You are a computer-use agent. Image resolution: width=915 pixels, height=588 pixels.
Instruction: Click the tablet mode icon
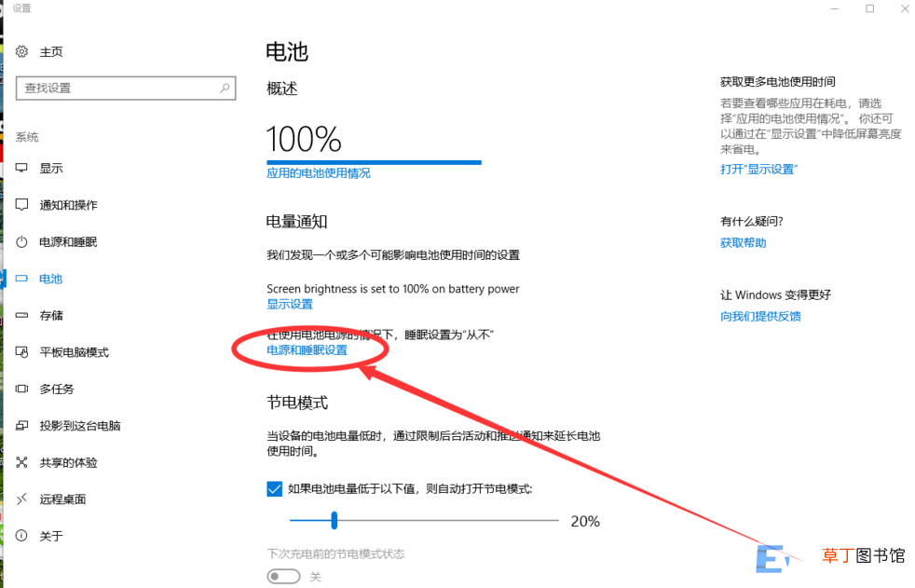(21, 351)
